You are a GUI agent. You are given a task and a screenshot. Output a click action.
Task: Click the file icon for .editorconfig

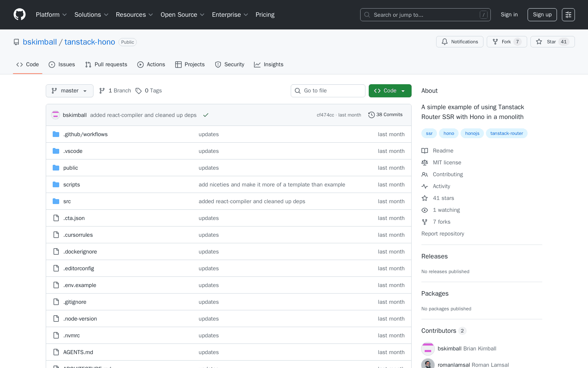pos(56,268)
